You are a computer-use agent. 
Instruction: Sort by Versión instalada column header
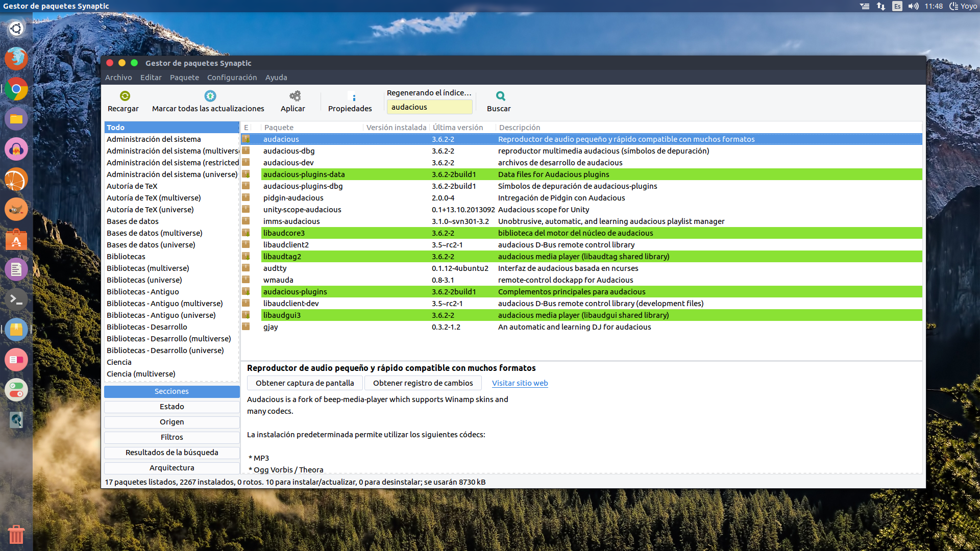[396, 128]
